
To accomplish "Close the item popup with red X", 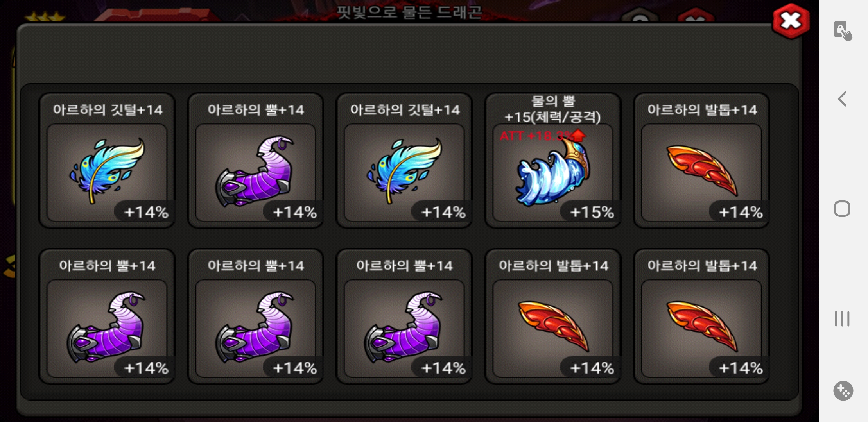I will [791, 21].
